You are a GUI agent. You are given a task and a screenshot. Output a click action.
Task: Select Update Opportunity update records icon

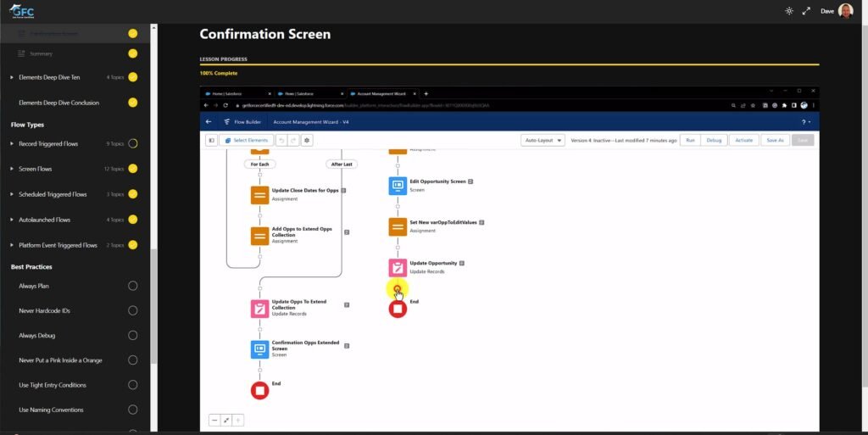[x=398, y=268]
